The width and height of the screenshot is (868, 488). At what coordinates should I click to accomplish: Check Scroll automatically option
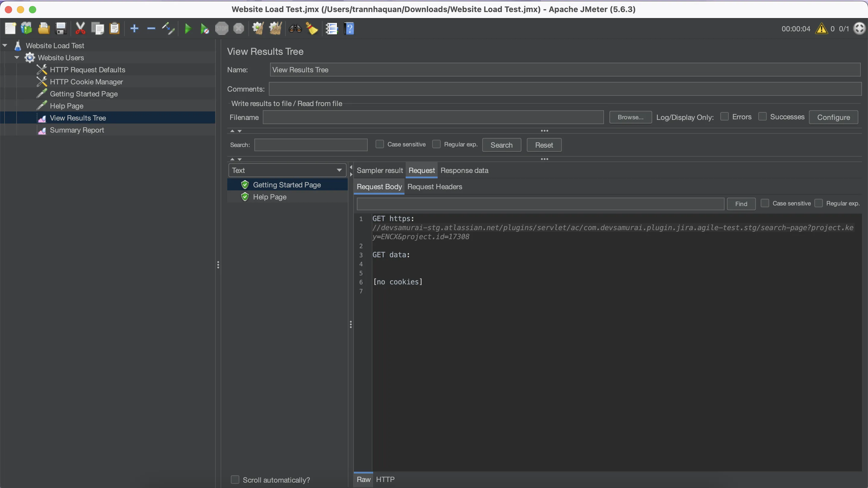pyautogui.click(x=235, y=480)
